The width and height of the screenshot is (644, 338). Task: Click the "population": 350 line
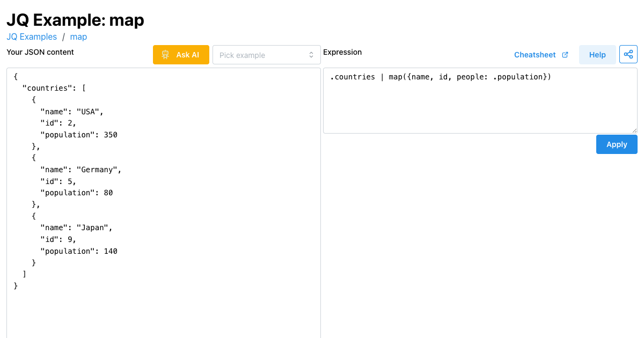(79, 135)
